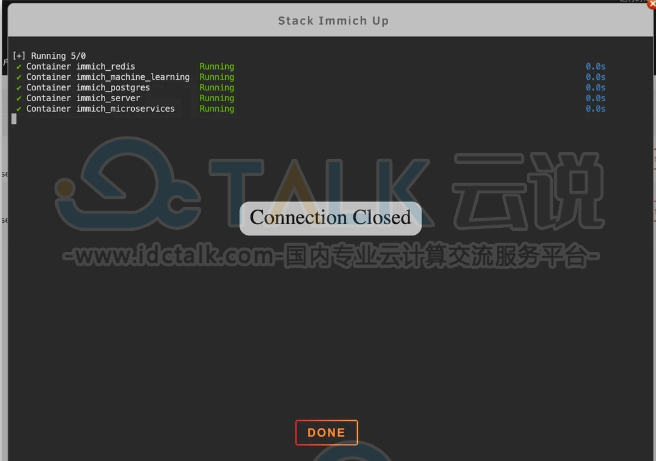This screenshot has height=461, width=656.
Task: Click the 0.0s time for immich_postgres
Action: 595,88
